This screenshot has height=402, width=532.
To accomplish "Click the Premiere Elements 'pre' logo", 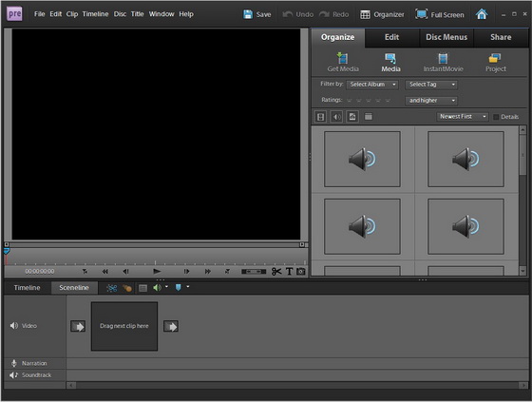I will click(14, 14).
